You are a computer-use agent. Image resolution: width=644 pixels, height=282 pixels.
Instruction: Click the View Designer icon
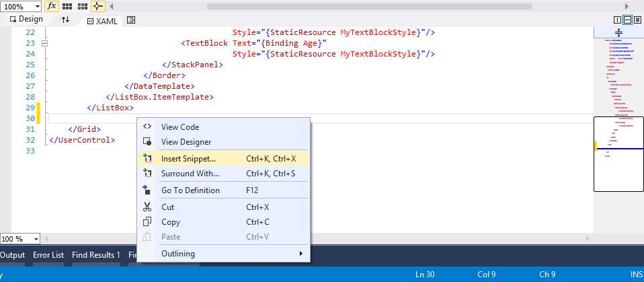point(147,141)
